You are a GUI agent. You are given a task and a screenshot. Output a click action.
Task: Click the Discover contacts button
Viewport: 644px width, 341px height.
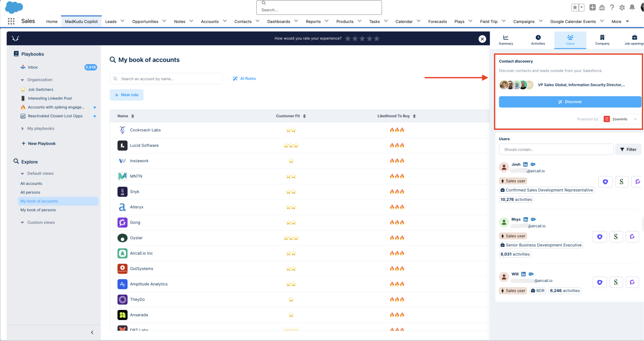tap(570, 102)
